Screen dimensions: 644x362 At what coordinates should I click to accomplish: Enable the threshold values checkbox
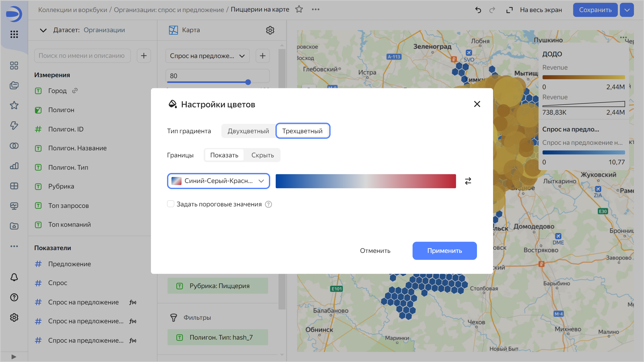(x=171, y=204)
